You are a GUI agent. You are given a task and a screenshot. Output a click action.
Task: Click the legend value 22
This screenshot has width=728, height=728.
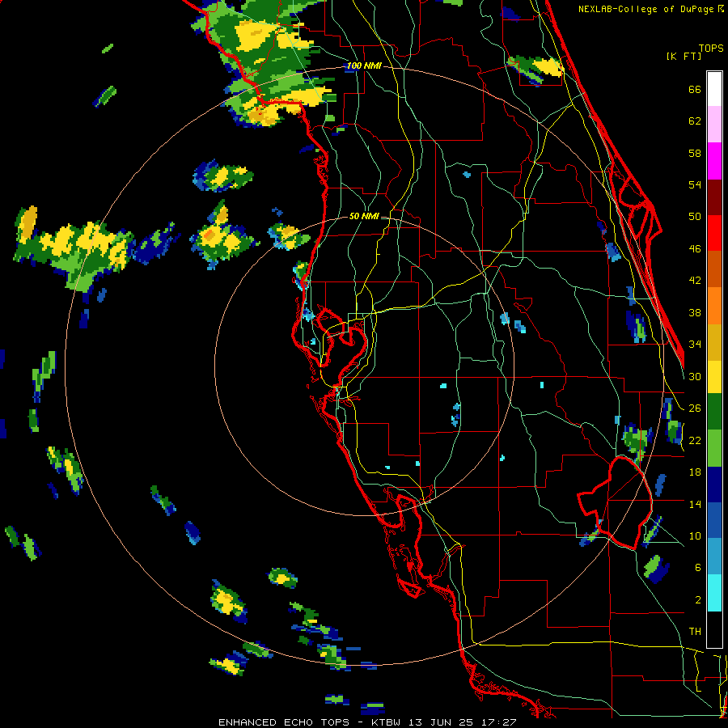[695, 441]
